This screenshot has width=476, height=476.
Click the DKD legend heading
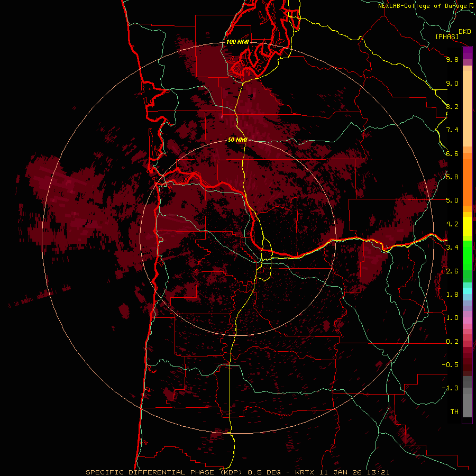point(465,32)
